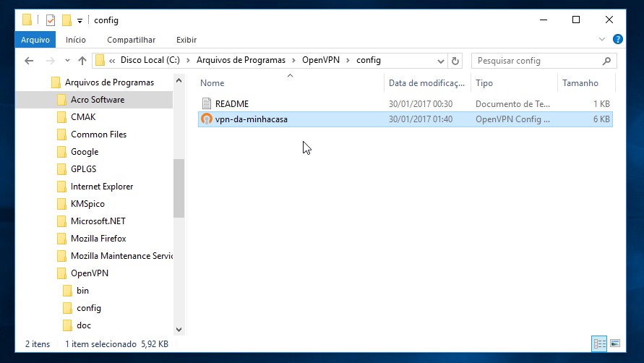Click the README document icon
Viewport: 644px width, 363px height.
[207, 103]
